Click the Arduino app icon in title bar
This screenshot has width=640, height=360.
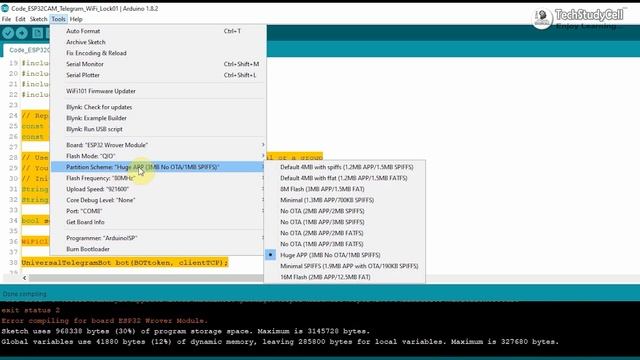[5, 8]
